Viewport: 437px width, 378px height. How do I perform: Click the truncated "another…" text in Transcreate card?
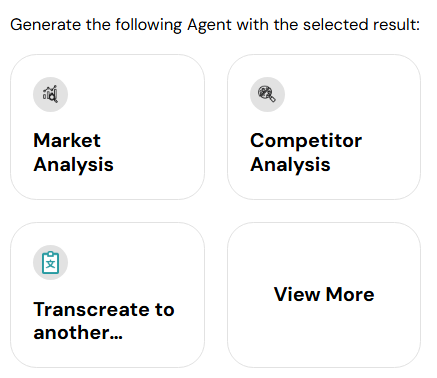point(78,333)
